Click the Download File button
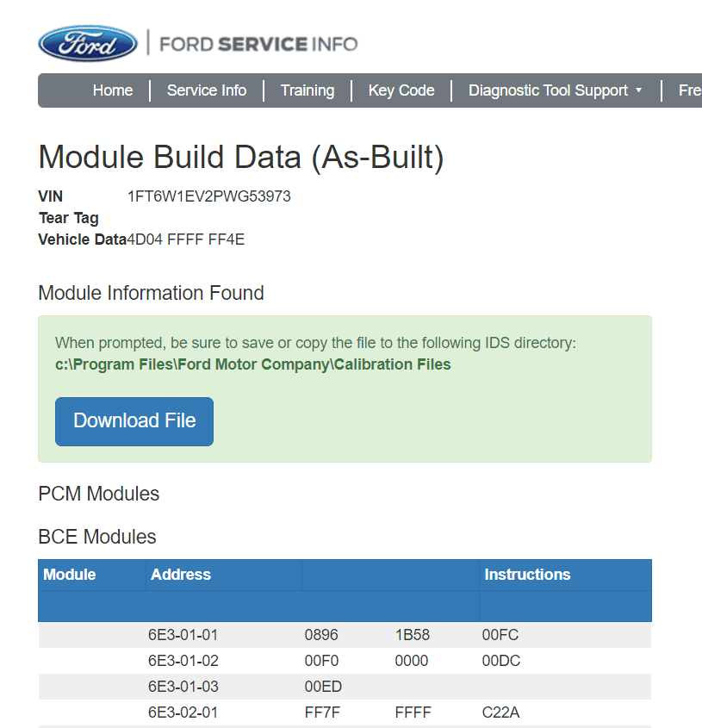This screenshot has width=702, height=728. point(134,421)
